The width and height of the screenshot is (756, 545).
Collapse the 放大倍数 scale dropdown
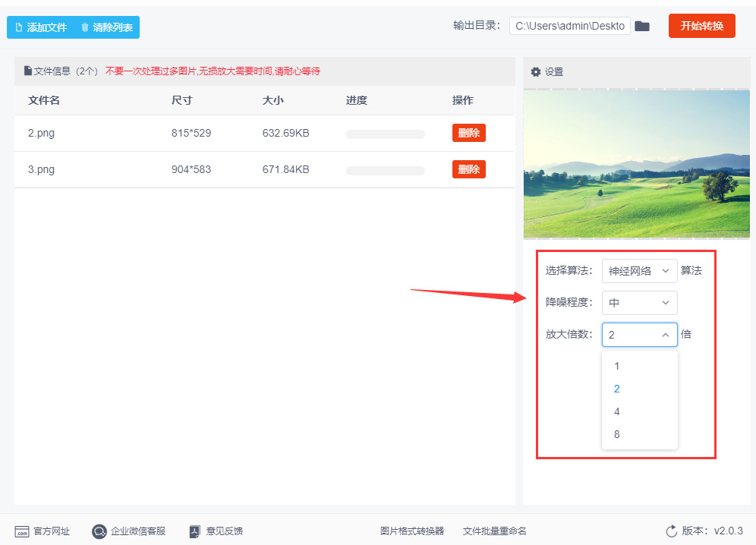click(639, 335)
